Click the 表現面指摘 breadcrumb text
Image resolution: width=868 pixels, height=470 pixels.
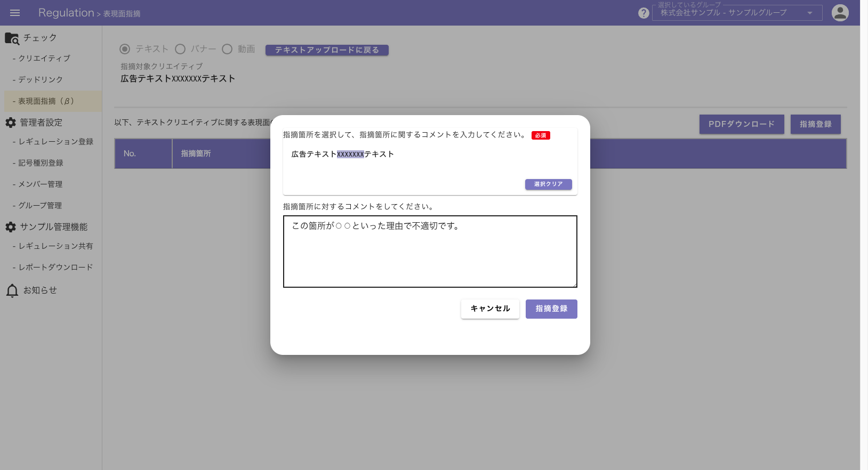(x=122, y=14)
